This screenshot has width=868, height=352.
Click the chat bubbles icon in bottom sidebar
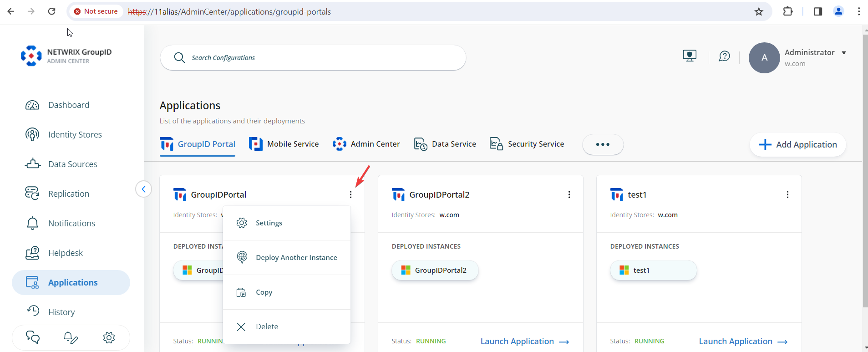click(x=33, y=337)
